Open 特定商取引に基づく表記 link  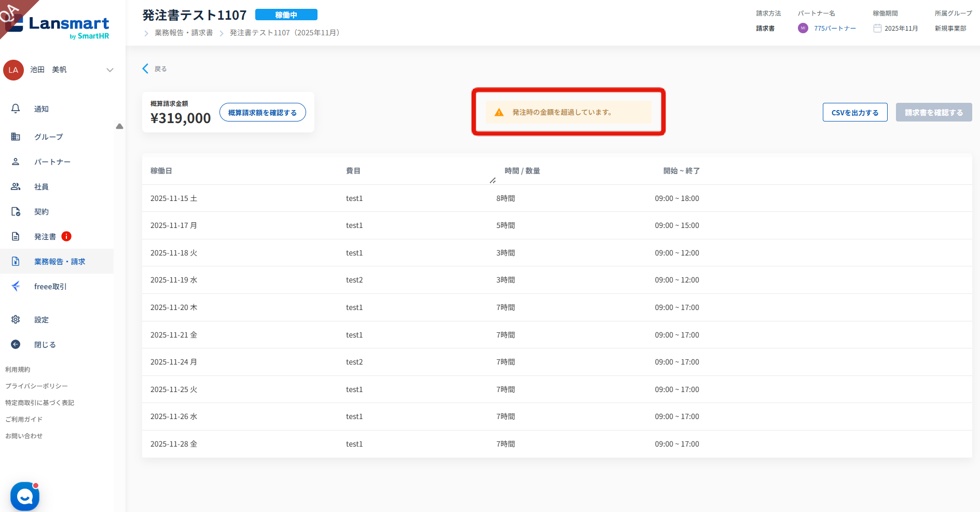39,403
